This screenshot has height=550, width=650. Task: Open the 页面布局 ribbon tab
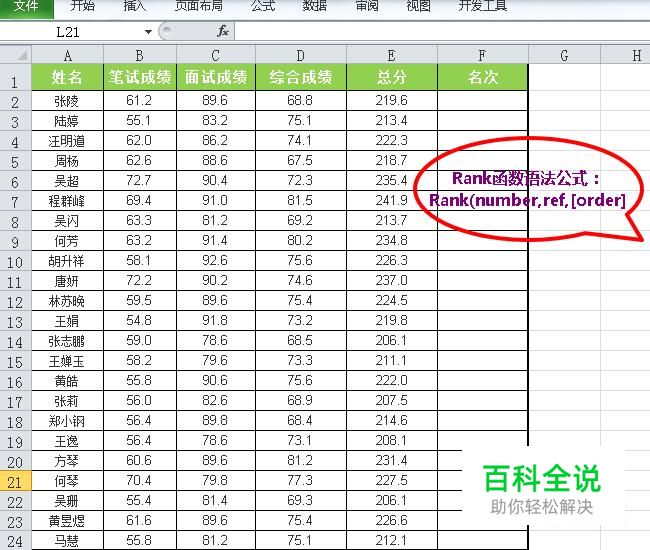[199, 6]
